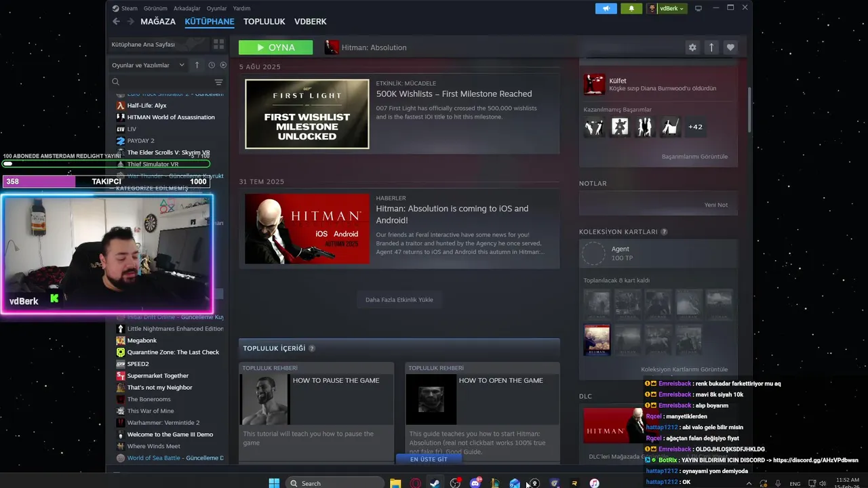Switch library to grid collections view icon
868x488 pixels.
218,44
